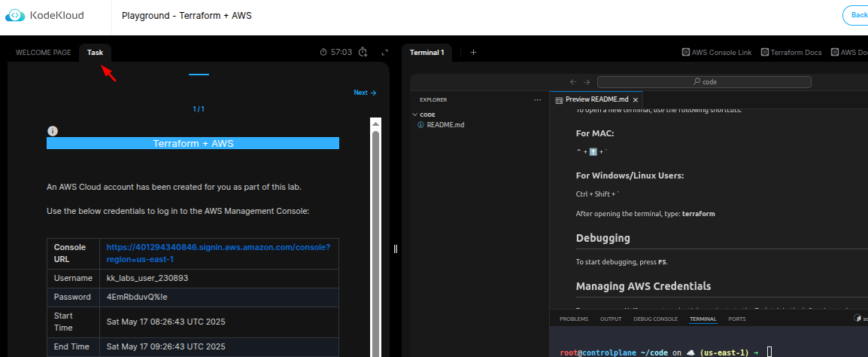Screen dimensions: 868x357
Task: Click the For MAC: heading
Action: tap(595, 133)
